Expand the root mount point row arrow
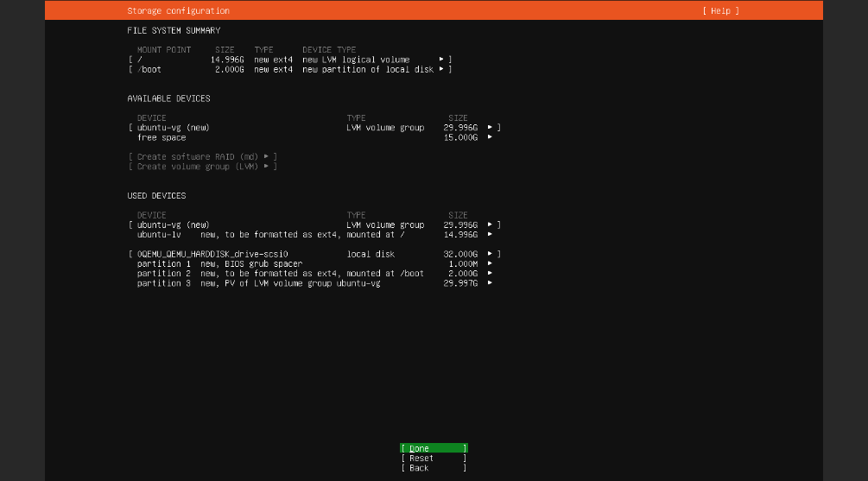868x481 pixels. 441,60
